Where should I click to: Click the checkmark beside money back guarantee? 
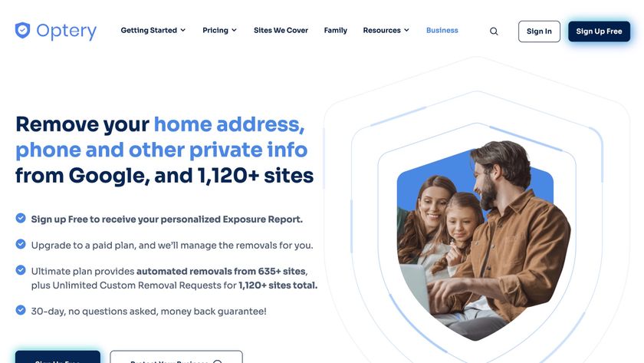pos(21,310)
